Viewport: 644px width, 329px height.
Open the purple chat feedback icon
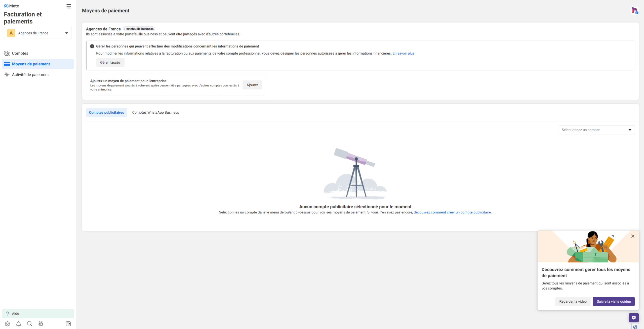633,317
